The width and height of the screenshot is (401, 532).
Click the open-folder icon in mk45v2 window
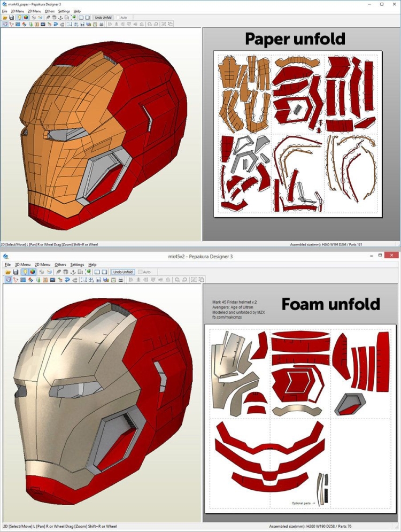point(8,272)
